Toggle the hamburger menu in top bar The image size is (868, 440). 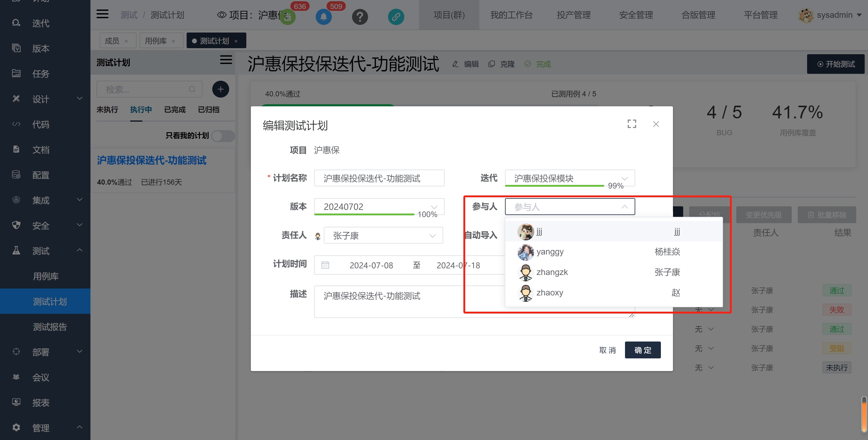[103, 14]
